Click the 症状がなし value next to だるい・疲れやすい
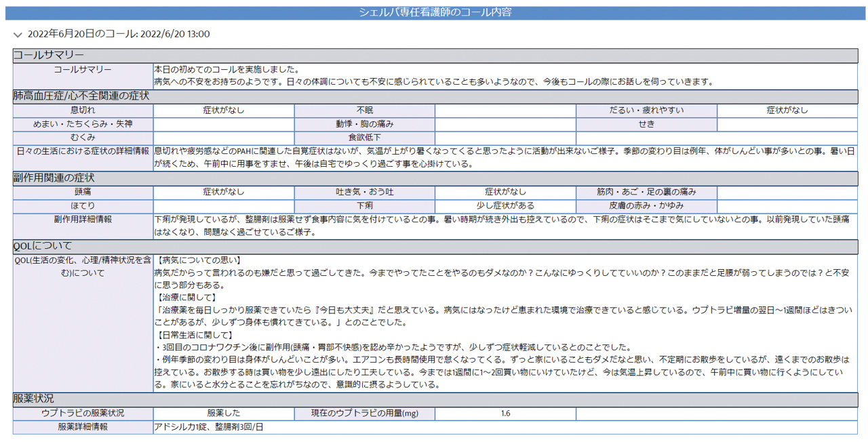Viewport: 868px width, 442px height. (787, 110)
